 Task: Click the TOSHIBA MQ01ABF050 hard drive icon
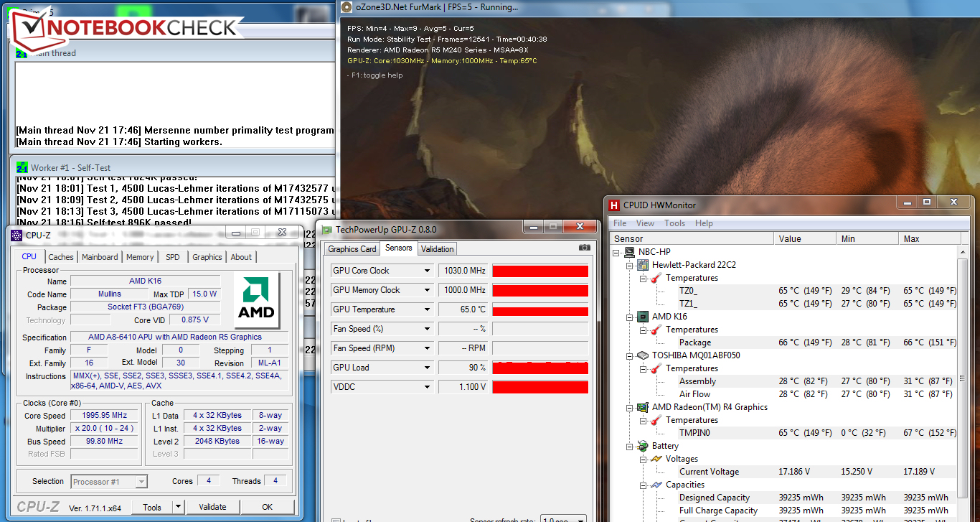(x=643, y=355)
